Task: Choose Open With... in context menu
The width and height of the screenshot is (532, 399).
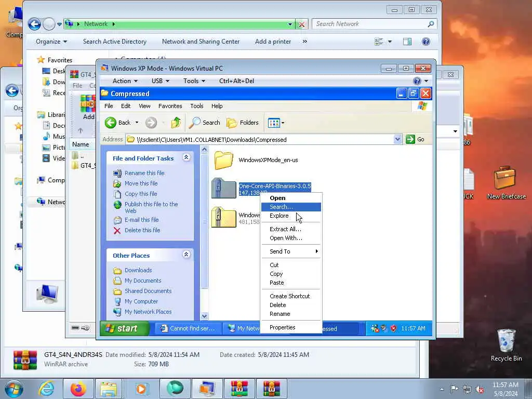Action: [291, 238]
